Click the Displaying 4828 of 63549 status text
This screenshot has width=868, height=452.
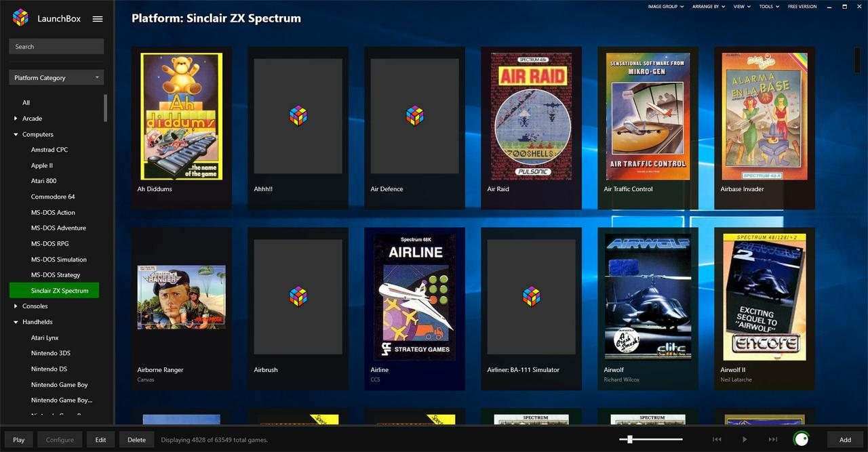pyautogui.click(x=214, y=440)
